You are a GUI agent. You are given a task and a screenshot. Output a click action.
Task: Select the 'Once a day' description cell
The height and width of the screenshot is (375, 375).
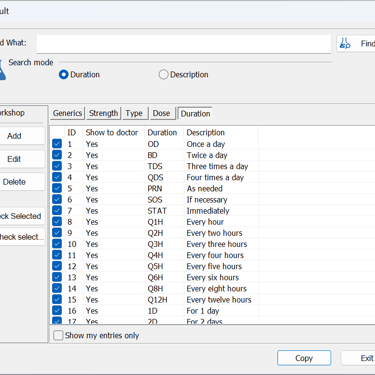tap(206, 144)
